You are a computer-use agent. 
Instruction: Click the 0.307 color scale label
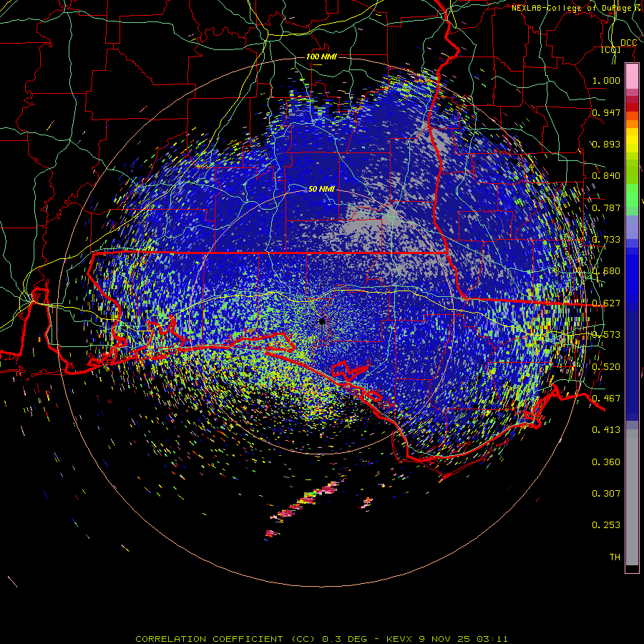pos(606,493)
